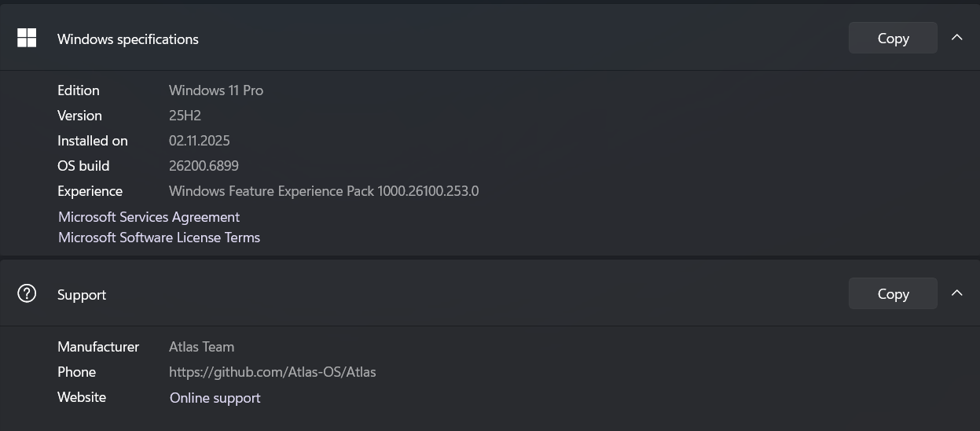
Task: Collapse the Windows specifications section
Action: pos(956,38)
